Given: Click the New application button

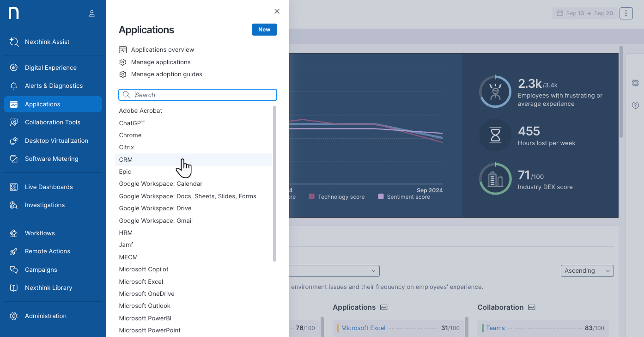Looking at the screenshot, I should (x=264, y=30).
